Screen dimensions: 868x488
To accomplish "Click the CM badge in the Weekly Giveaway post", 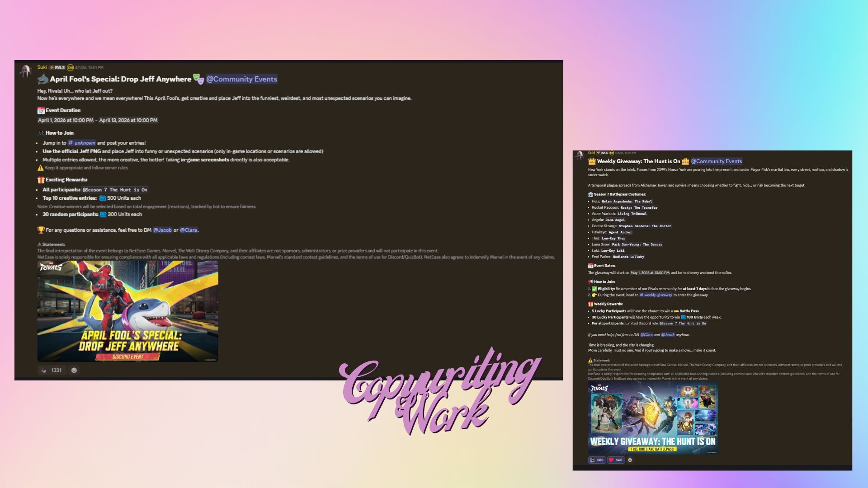I will [x=612, y=153].
